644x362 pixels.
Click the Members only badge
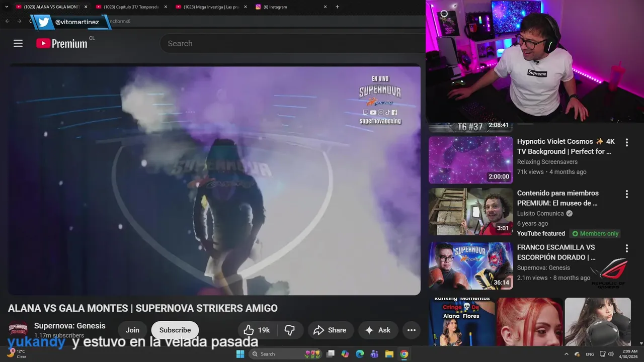(595, 234)
